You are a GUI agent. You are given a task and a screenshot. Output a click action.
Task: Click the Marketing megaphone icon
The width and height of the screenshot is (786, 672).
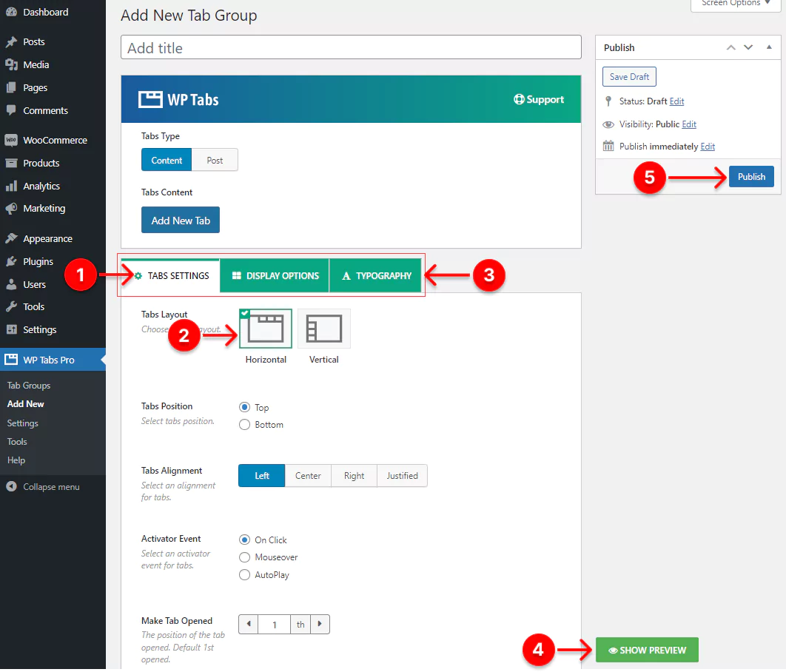tap(11, 209)
